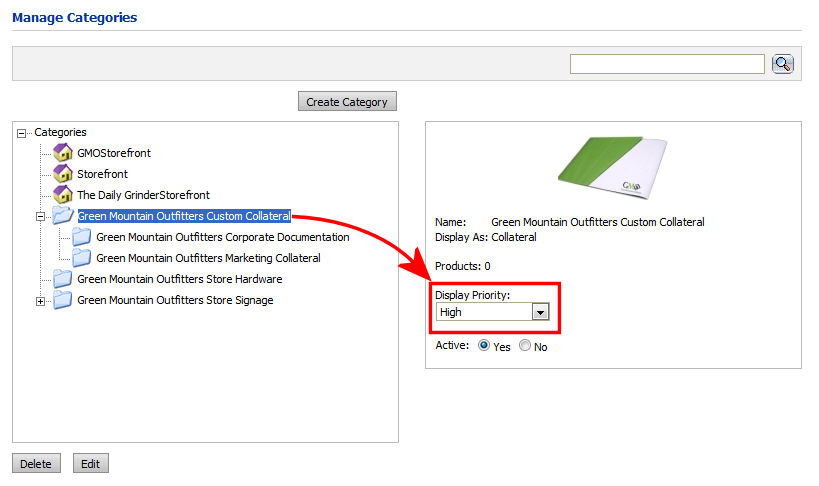Click the magnifier search icon
This screenshot has height=486, width=819.
click(782, 64)
